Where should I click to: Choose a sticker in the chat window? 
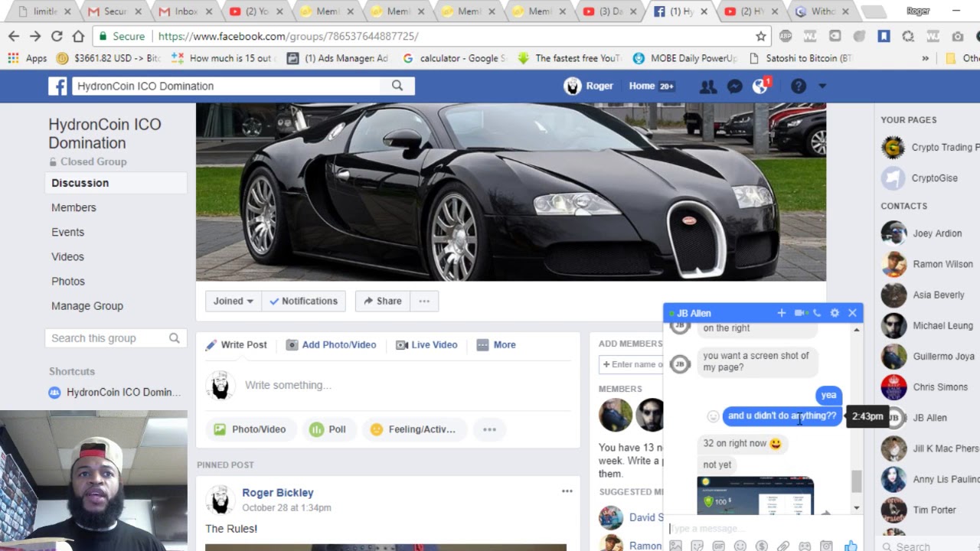pos(697,546)
